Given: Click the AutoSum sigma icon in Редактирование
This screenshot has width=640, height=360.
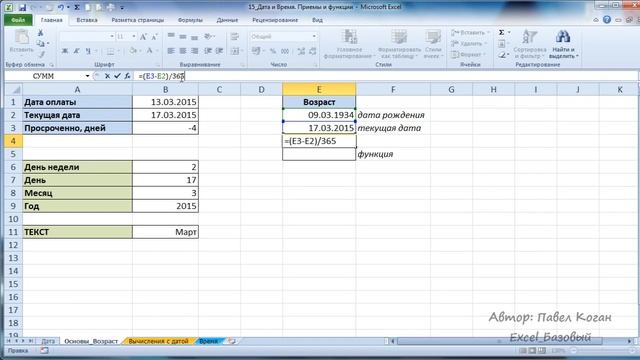Looking at the screenshot, I should pyautogui.click(x=502, y=32).
